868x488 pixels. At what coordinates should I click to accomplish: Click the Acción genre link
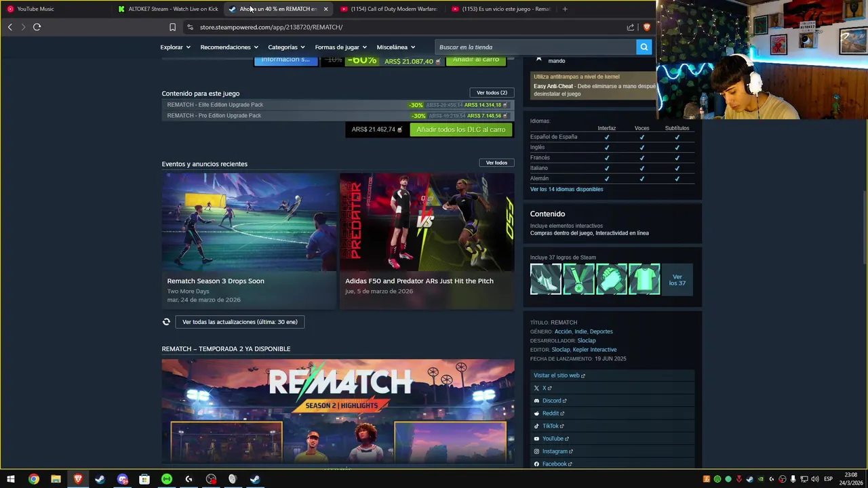[563, 331]
